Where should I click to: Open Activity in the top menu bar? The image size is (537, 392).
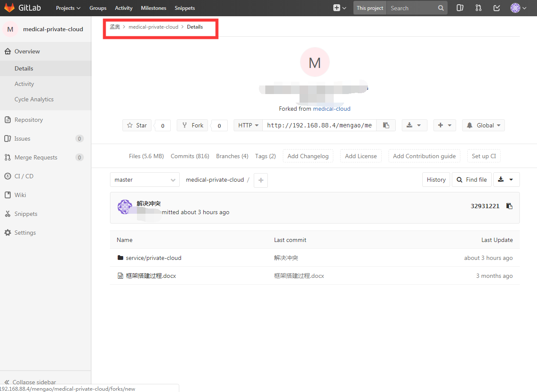pos(124,8)
